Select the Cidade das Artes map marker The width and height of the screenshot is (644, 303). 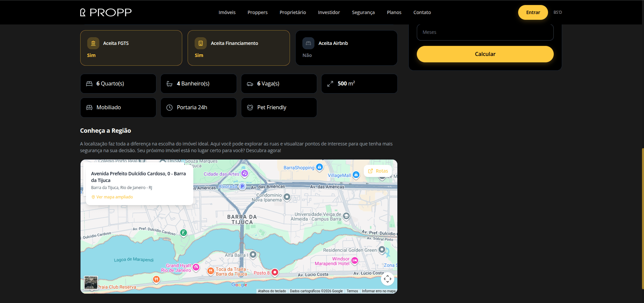[245, 173]
